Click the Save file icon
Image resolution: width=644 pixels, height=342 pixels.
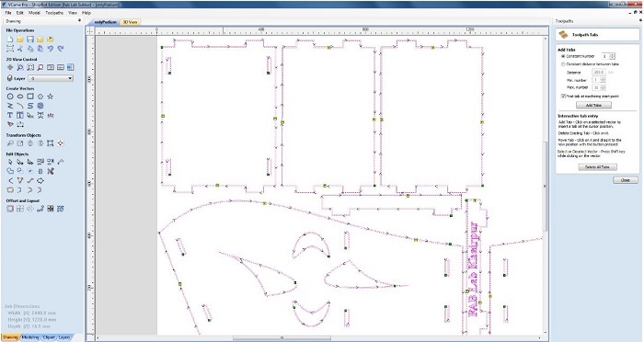[x=30, y=40]
